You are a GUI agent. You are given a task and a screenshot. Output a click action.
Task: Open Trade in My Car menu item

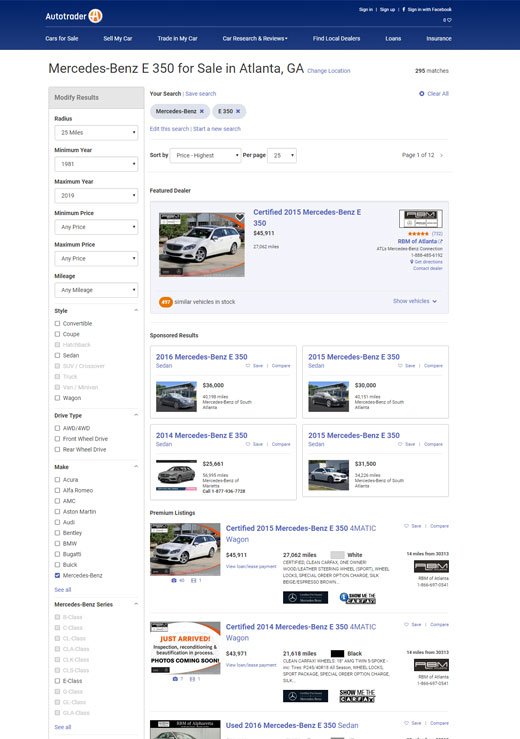tap(177, 39)
